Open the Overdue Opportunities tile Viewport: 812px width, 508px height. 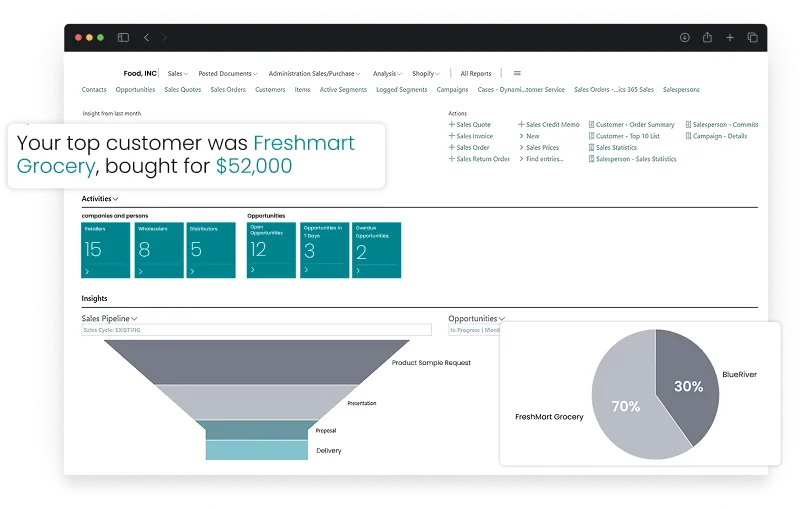click(x=376, y=250)
